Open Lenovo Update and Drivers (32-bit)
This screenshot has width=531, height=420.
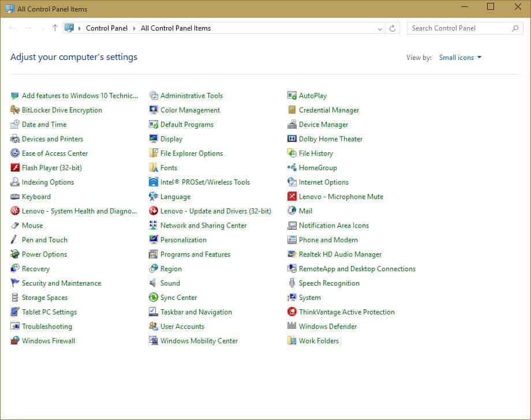click(216, 211)
